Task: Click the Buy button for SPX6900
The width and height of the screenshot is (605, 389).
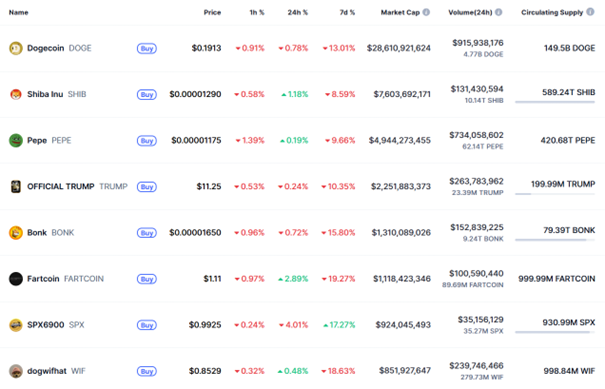Action: click(x=147, y=325)
